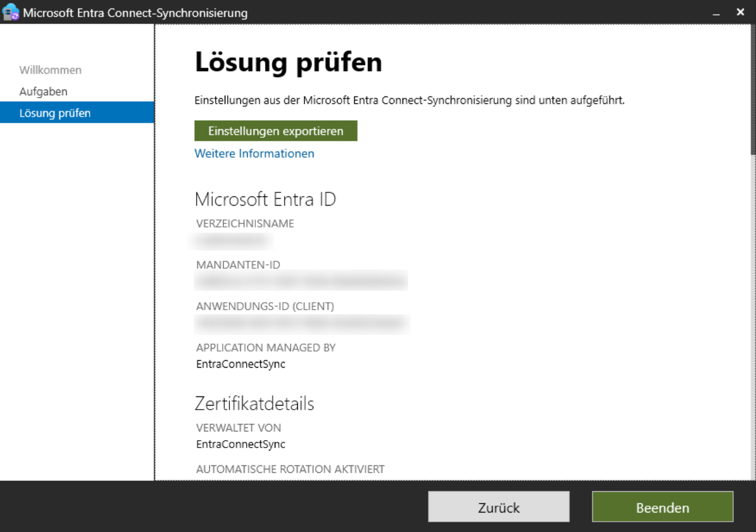Screen dimensions: 756x532
Task: Click the APPLICATION MANAGED BY label
Action: pyautogui.click(x=266, y=348)
